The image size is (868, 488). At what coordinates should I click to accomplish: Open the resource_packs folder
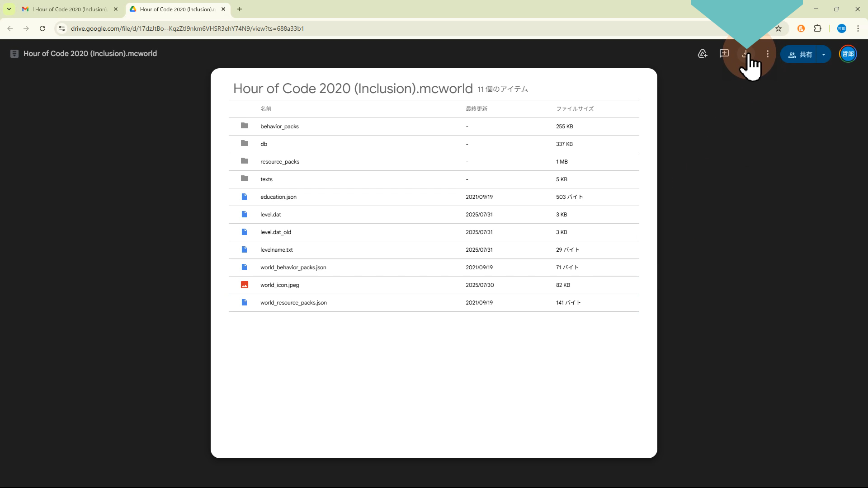(x=279, y=162)
